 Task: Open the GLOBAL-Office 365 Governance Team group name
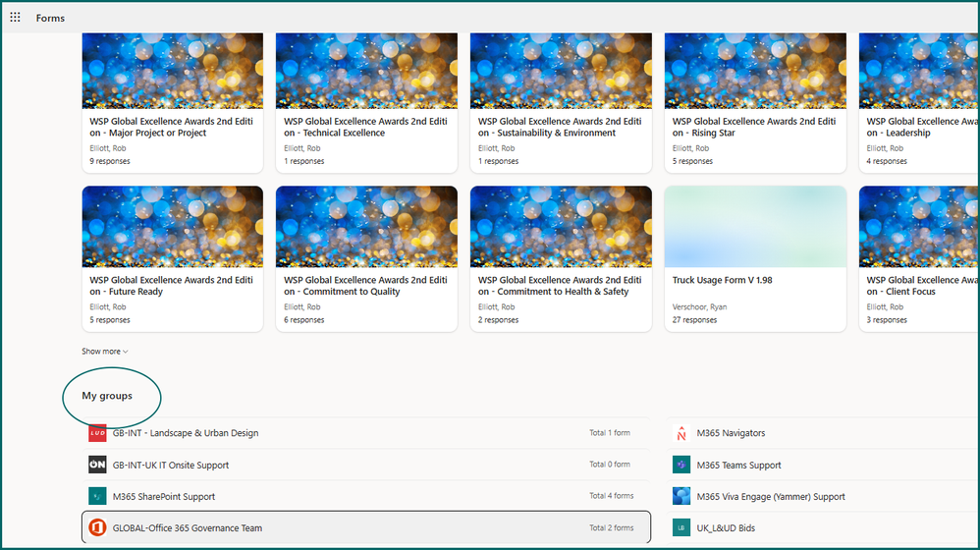pos(188,528)
